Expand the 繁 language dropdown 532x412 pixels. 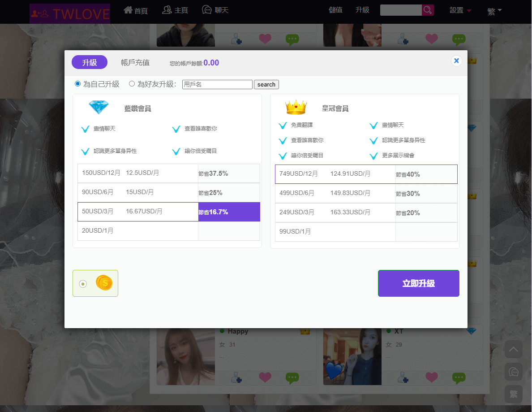494,11
